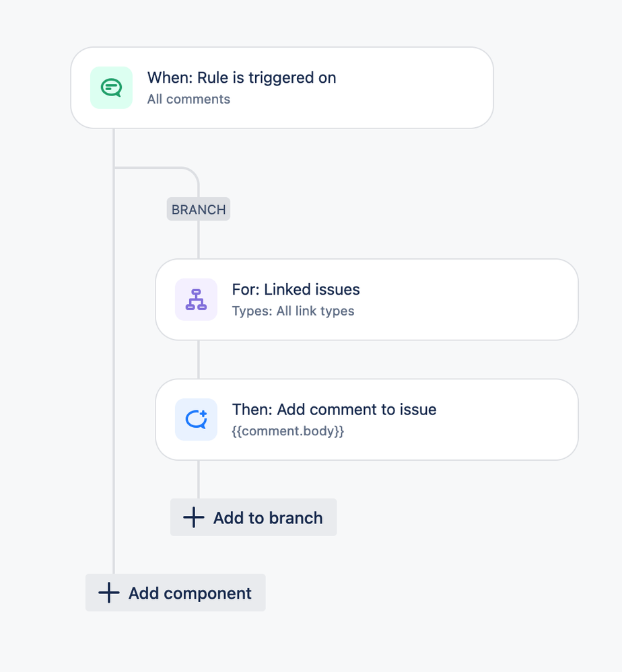
Task: Click the plus icon beside Add to branch
Action: (x=193, y=517)
